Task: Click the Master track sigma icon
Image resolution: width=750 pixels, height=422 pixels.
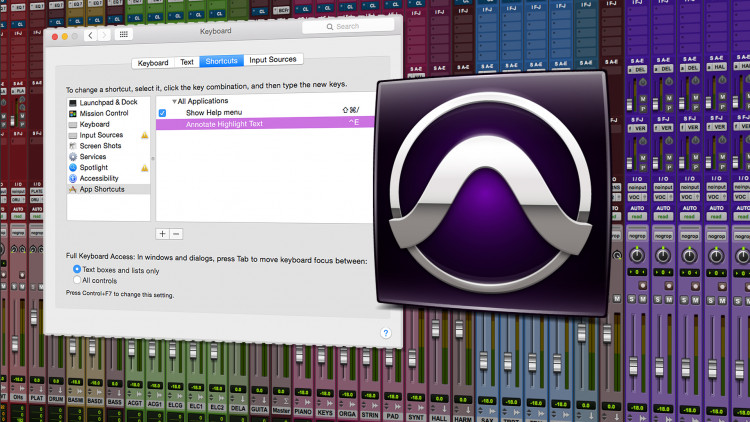Action: click(286, 400)
